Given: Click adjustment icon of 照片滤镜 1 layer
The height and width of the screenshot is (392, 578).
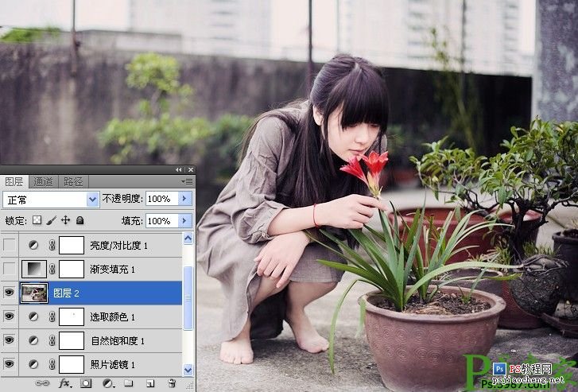Looking at the screenshot, I should click(33, 364).
